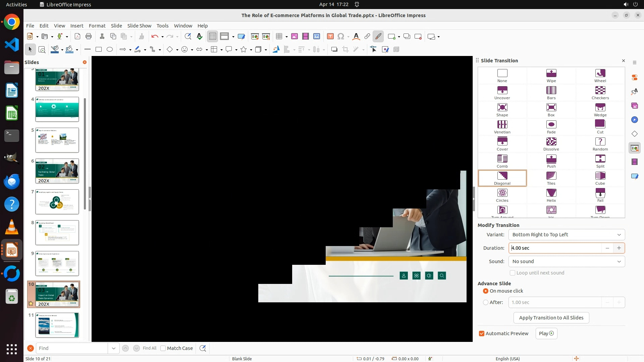Select the Ellipse drawing tool
Image resolution: width=644 pixels, height=362 pixels.
pyautogui.click(x=110, y=50)
